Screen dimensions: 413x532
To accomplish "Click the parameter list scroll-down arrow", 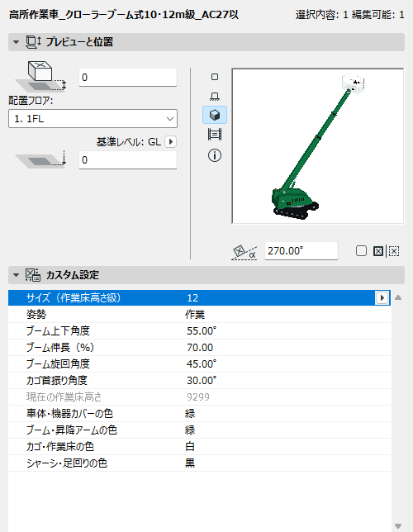I will pos(398,526).
